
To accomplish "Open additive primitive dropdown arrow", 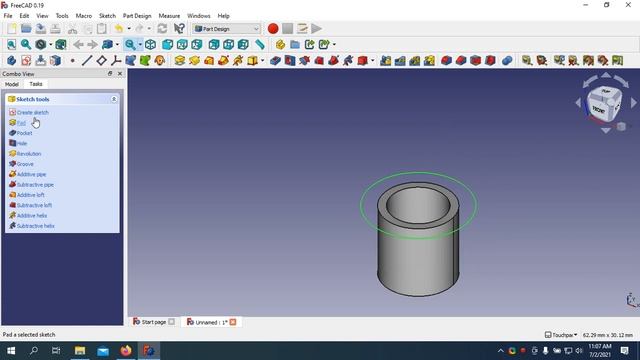I will [x=262, y=61].
